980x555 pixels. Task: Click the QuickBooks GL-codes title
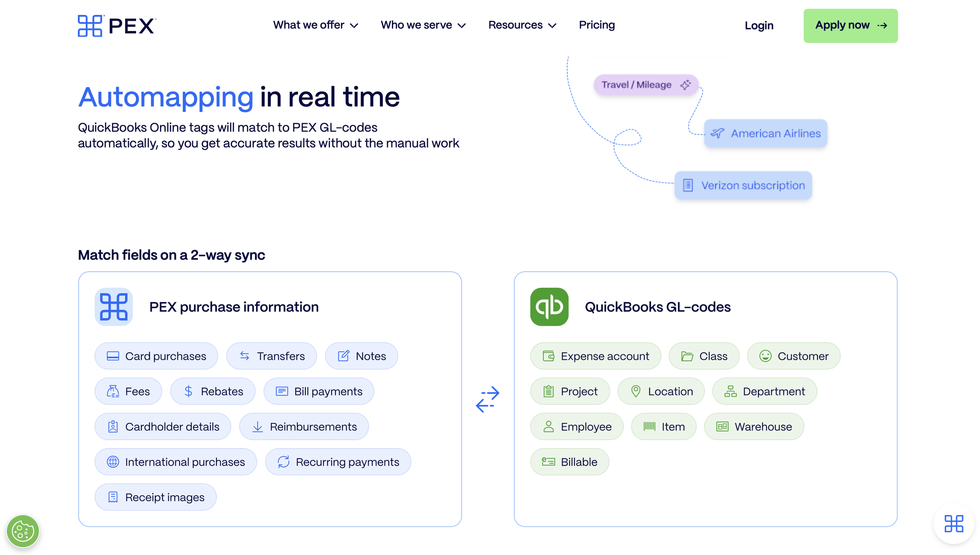658,307
